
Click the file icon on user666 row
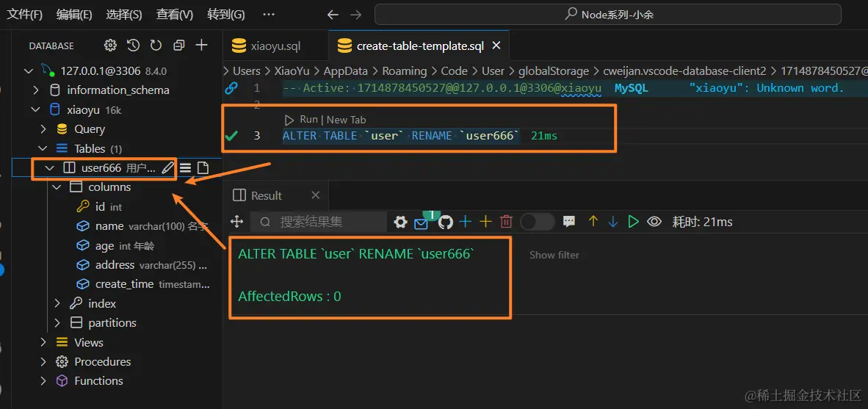pos(203,167)
